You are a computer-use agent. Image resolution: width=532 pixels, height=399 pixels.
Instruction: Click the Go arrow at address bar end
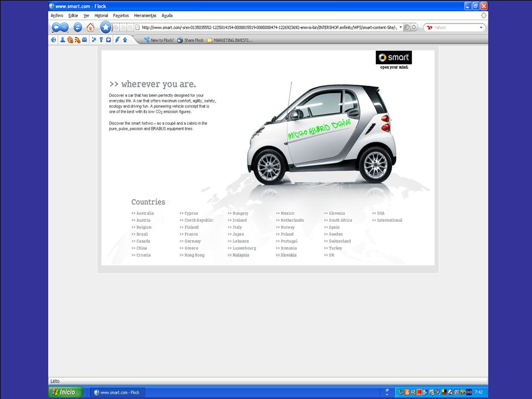(x=415, y=27)
